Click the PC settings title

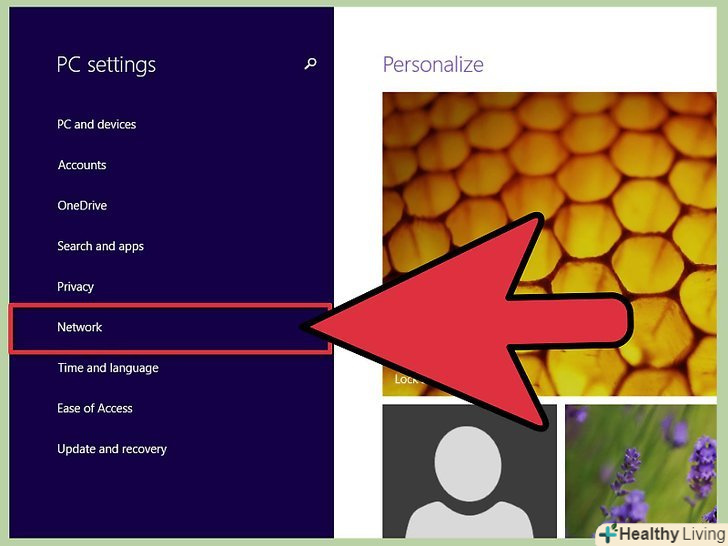pos(106,65)
